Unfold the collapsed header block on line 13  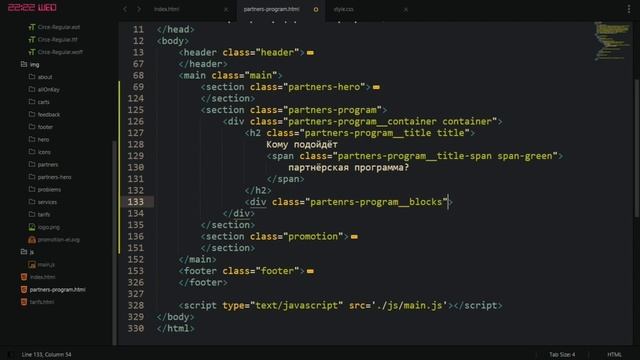point(310,53)
